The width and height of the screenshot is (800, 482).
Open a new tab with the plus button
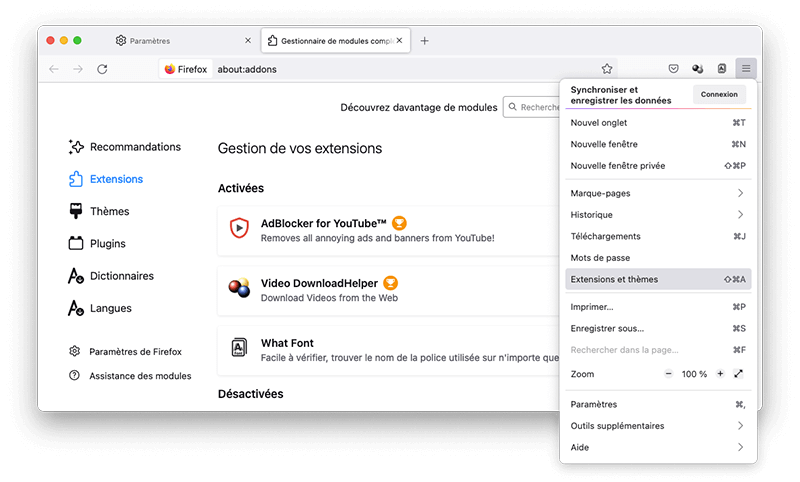coord(424,41)
